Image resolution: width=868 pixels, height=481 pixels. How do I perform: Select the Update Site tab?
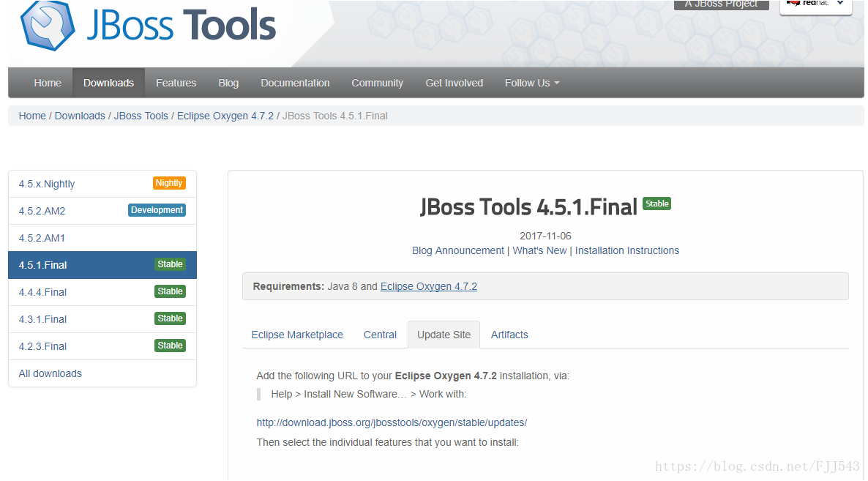pyautogui.click(x=444, y=335)
